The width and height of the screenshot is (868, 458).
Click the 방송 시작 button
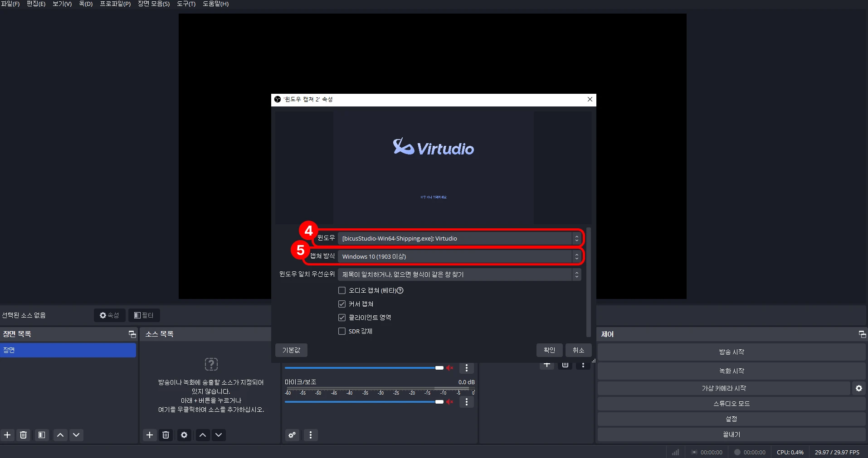pos(731,352)
